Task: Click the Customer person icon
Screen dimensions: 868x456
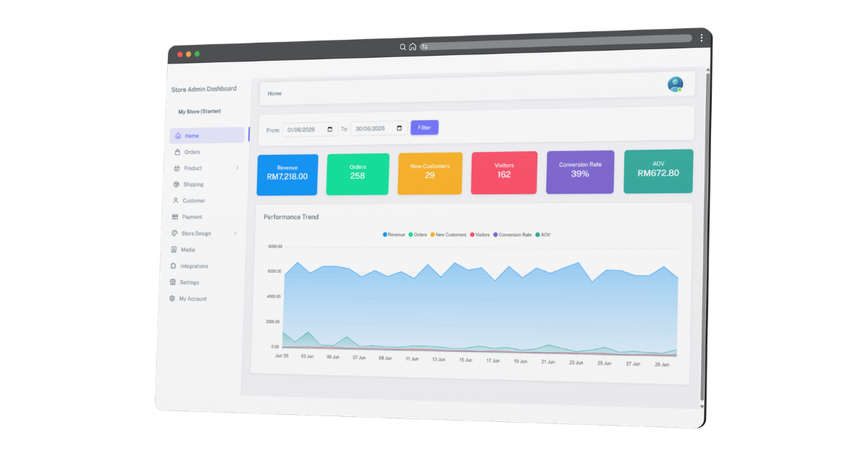Action: point(175,200)
